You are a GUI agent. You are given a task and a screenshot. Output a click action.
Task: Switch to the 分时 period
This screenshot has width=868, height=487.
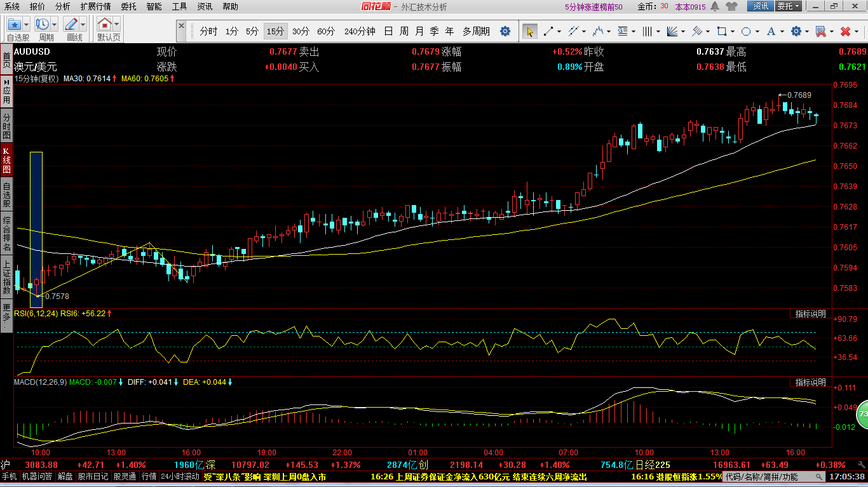[x=208, y=31]
